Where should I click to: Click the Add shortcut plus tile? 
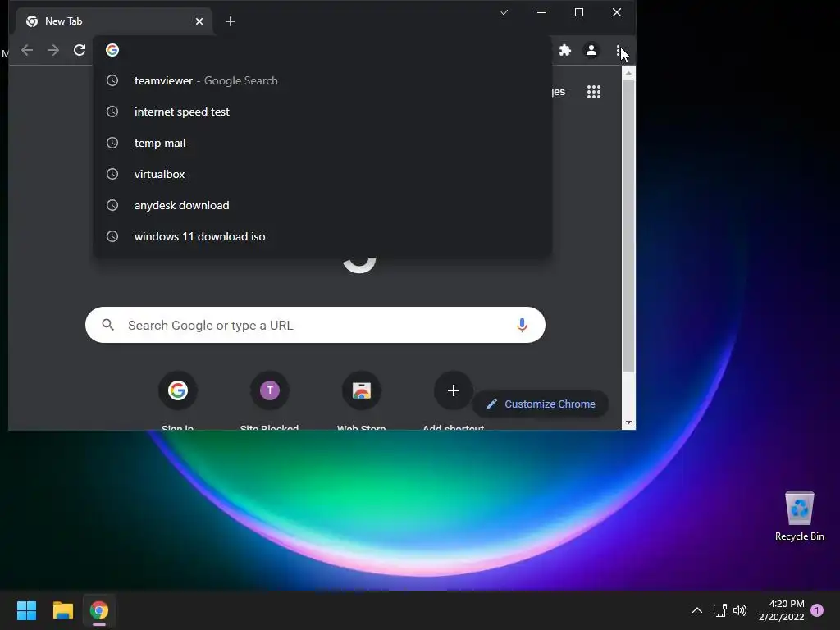coord(453,390)
